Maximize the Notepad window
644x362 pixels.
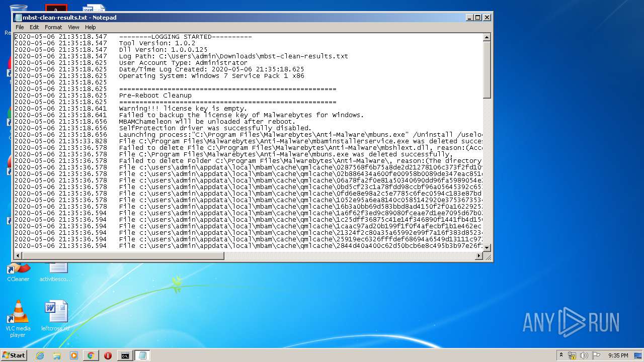(x=478, y=17)
